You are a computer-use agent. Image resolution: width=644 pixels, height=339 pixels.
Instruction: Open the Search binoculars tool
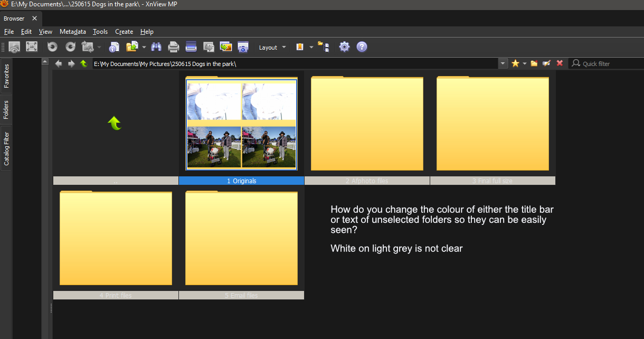(156, 46)
